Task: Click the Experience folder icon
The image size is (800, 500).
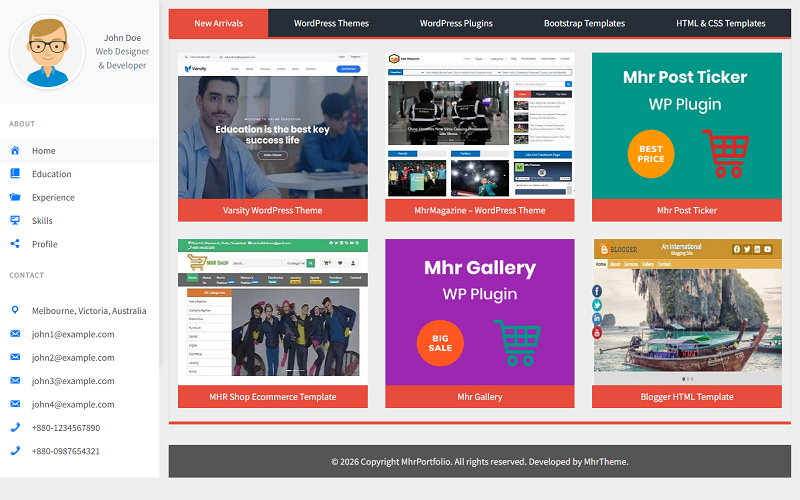Action: point(15,198)
